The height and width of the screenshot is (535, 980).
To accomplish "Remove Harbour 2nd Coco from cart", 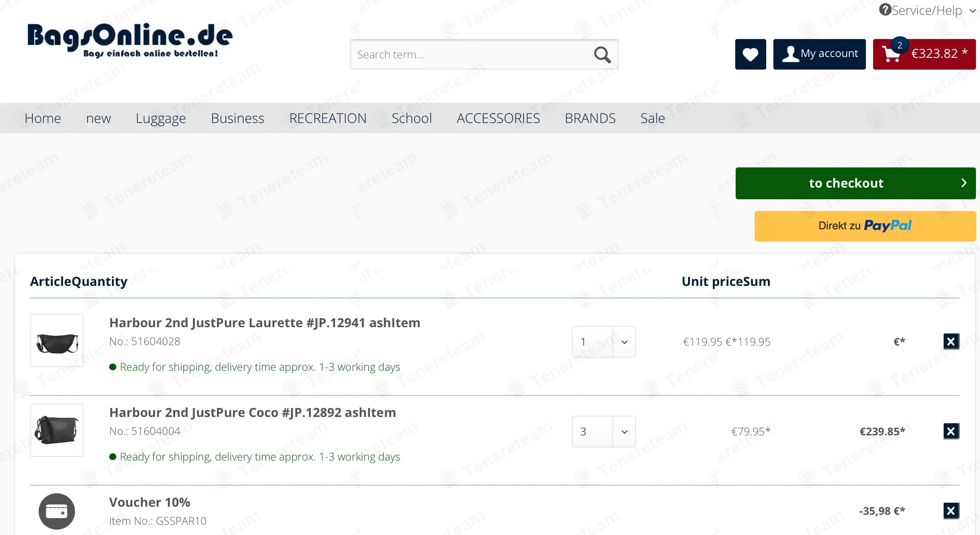I will click(x=951, y=431).
